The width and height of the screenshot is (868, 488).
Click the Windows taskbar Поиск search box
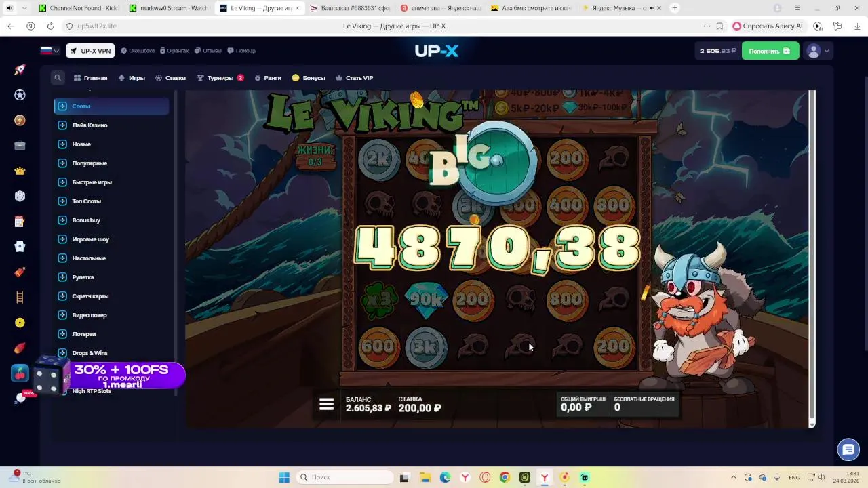pos(345,477)
